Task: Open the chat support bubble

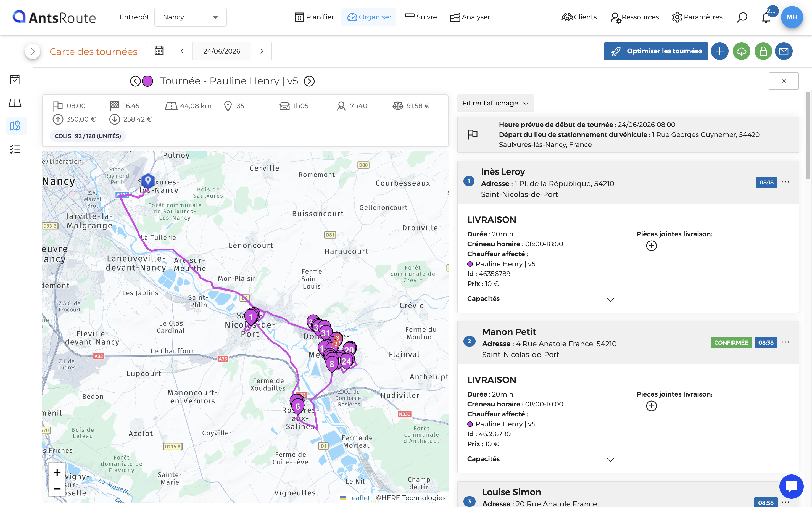Action: point(792,487)
